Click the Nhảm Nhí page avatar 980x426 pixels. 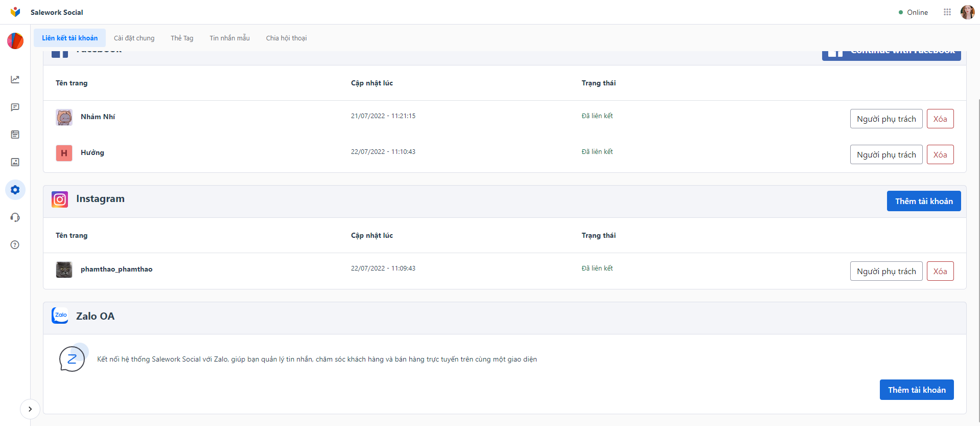[64, 117]
